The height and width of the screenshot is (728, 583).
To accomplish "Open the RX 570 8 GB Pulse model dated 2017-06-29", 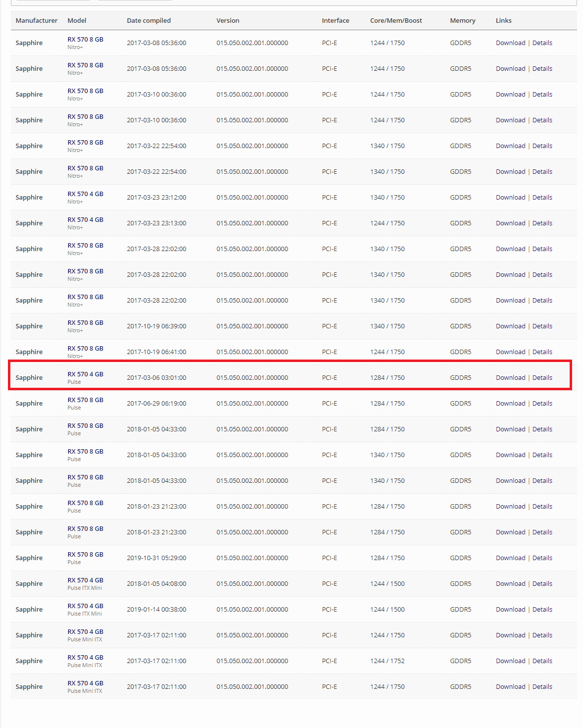I will (85, 400).
